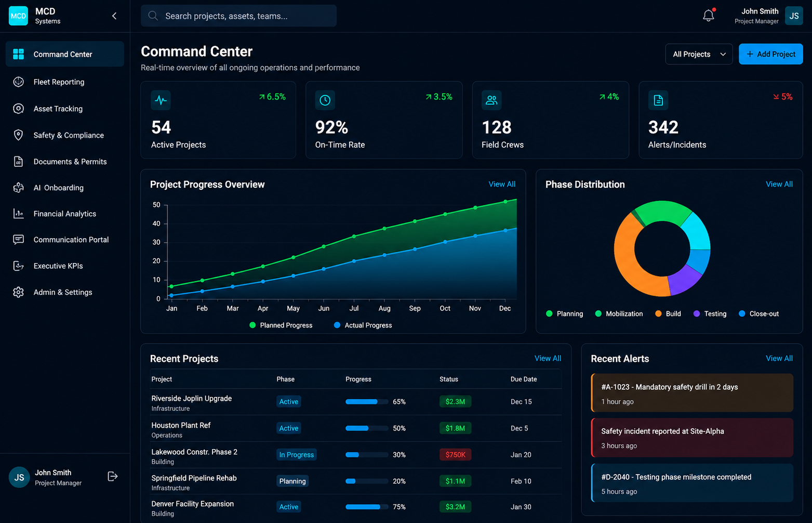Toggle the Planning legend entry
812x523 pixels.
click(x=565, y=313)
